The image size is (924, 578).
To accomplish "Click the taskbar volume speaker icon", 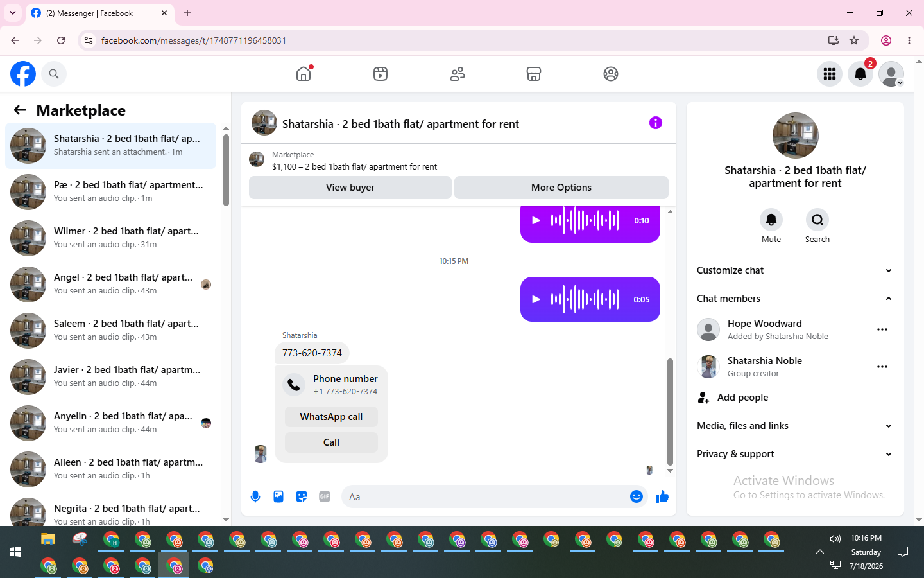I will tap(835, 539).
